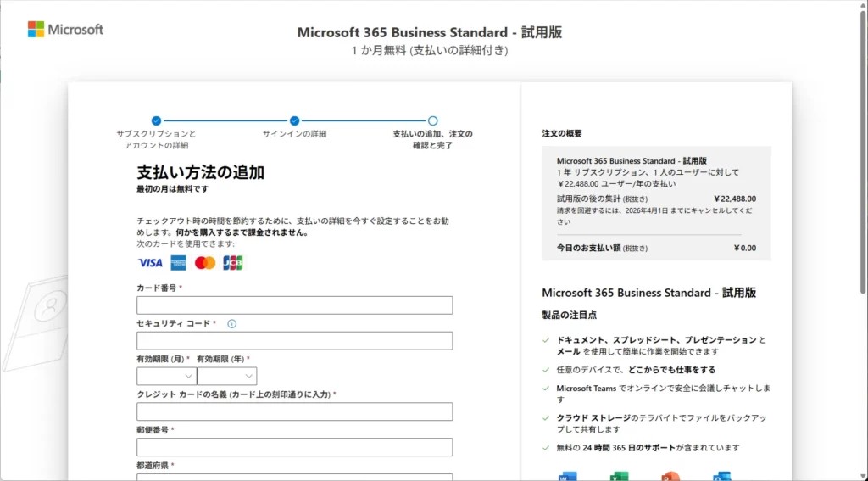Screen dimensions: 868x481
Task: Open the 有効期限 (年) dropdown
Action: [x=227, y=377]
